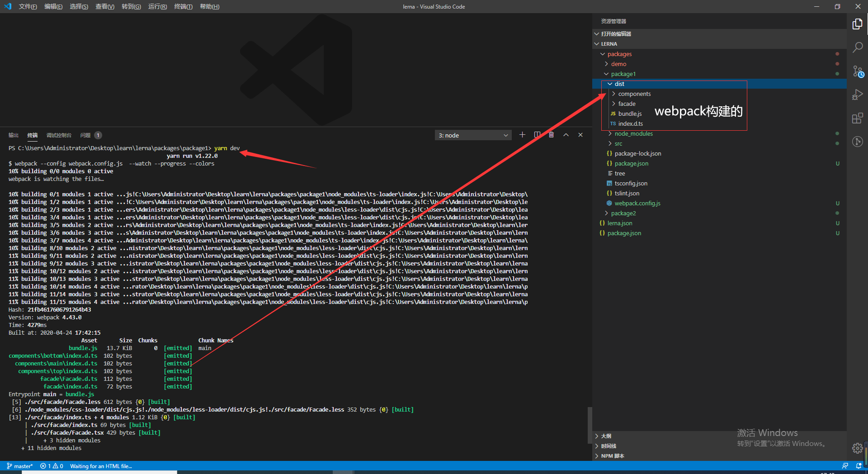Switch to the 调试控制台 tab
This screenshot has height=474, width=868.
pyautogui.click(x=59, y=135)
